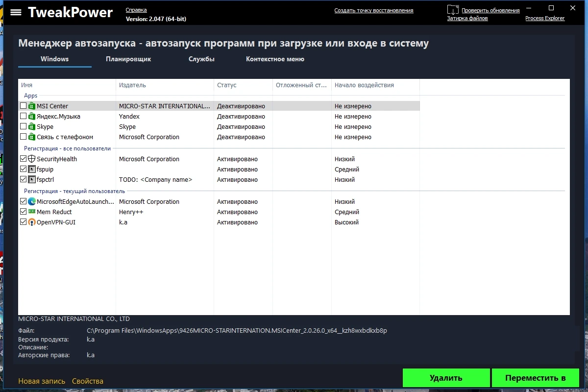588x392 pixels.
Task: Maximize the TweakPower window
Action: pos(551,8)
